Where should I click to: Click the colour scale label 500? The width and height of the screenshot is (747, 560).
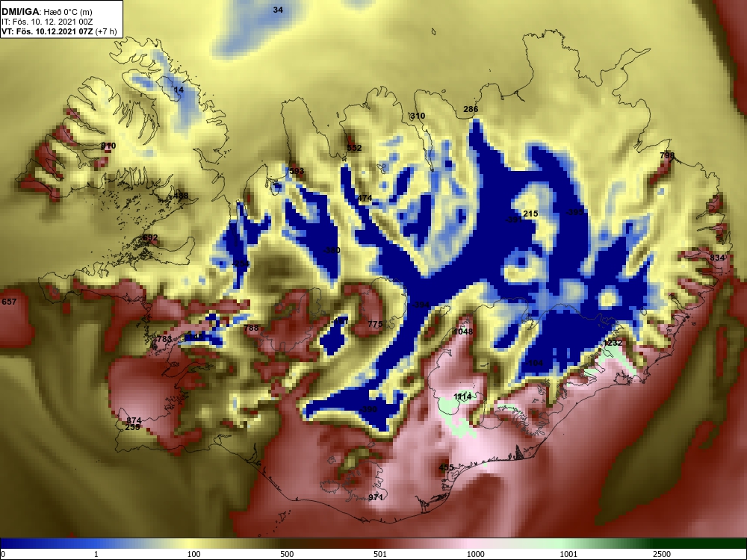point(287,554)
